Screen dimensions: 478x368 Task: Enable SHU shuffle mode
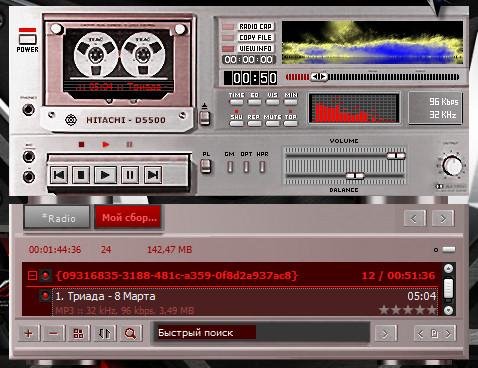point(236,123)
